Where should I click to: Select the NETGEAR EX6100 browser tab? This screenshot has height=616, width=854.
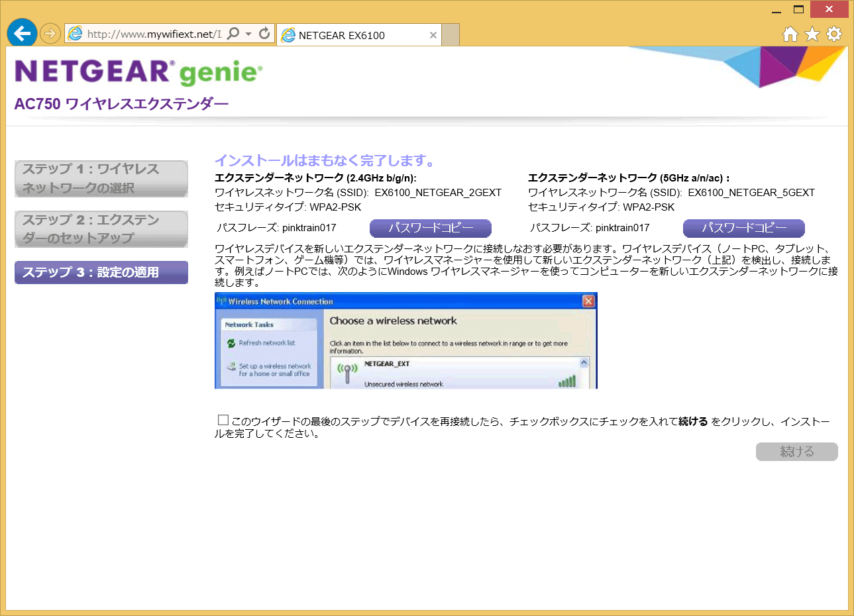[351, 35]
